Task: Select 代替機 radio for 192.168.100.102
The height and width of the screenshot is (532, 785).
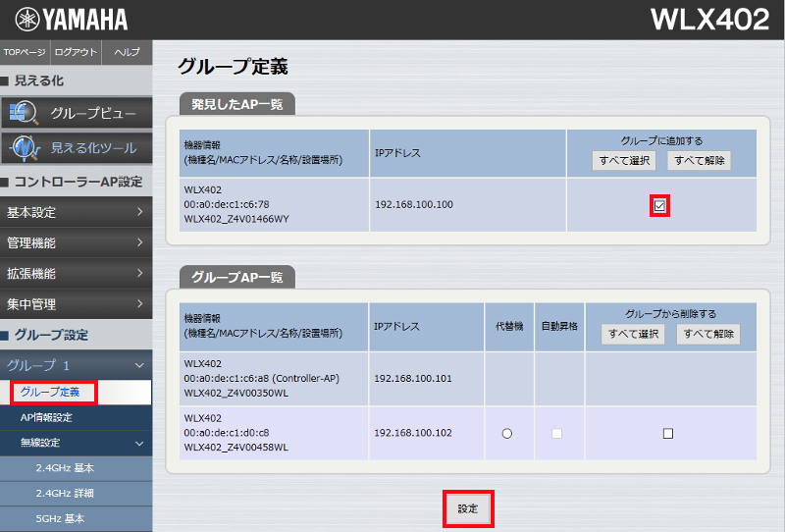Action: (507, 434)
